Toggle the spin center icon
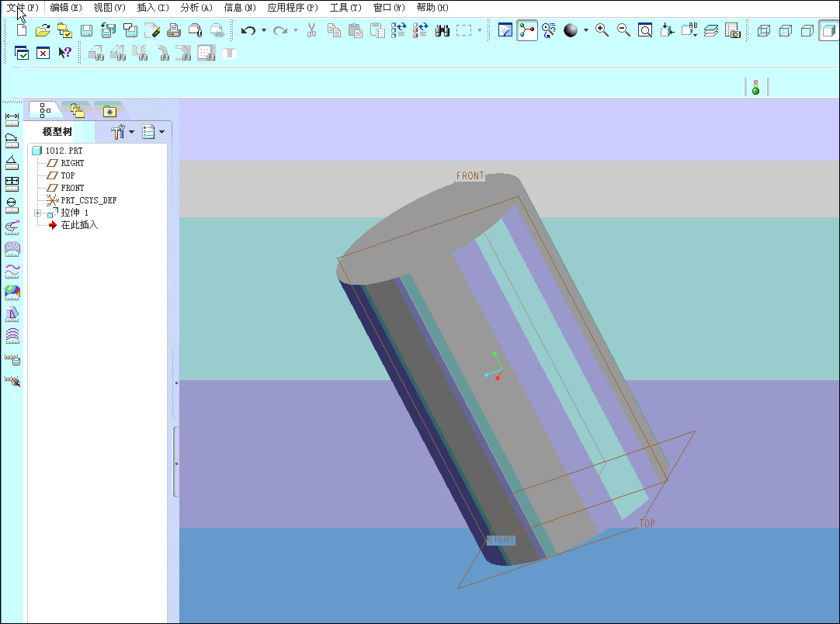This screenshot has height=624, width=840. (527, 30)
